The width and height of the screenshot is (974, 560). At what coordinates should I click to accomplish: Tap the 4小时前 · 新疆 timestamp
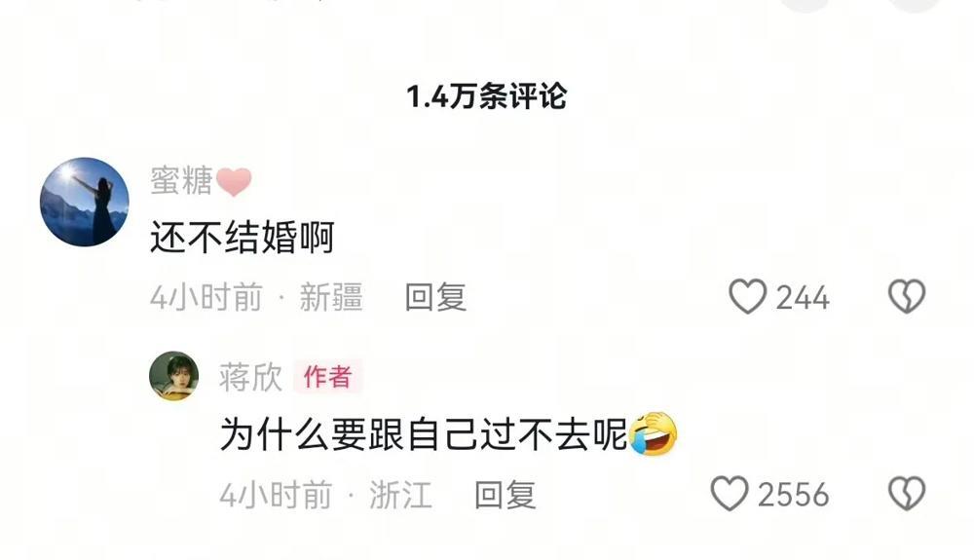(x=256, y=297)
